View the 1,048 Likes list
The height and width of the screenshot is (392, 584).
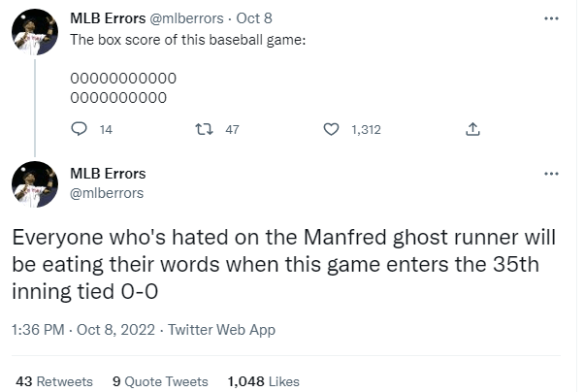pyautogui.click(x=263, y=381)
